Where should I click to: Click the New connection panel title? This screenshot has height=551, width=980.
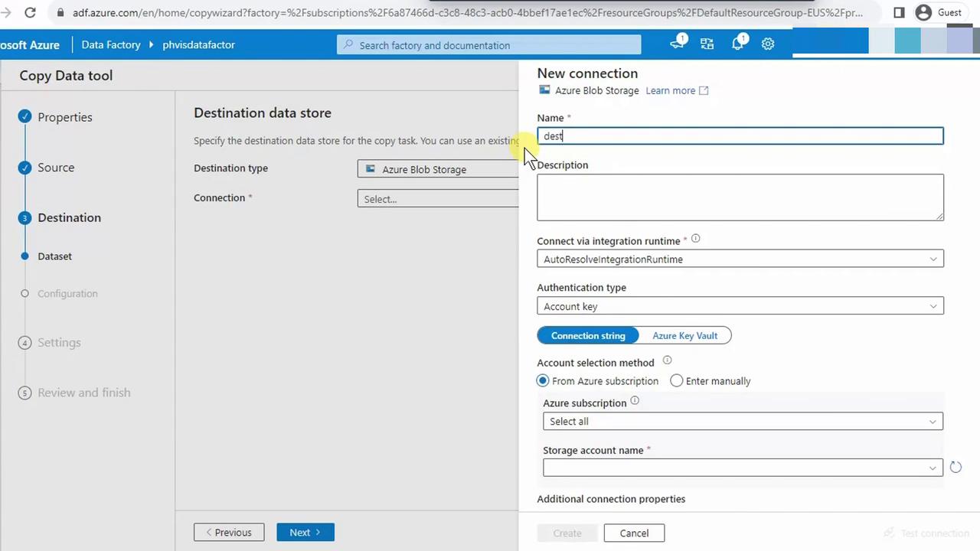coord(587,73)
